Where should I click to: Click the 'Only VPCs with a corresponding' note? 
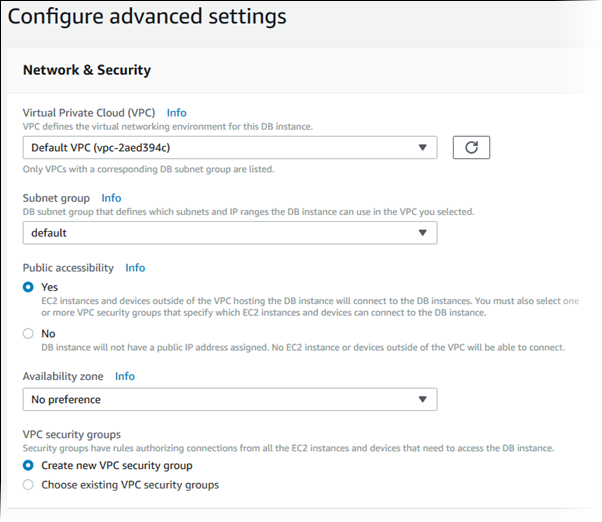(x=148, y=169)
